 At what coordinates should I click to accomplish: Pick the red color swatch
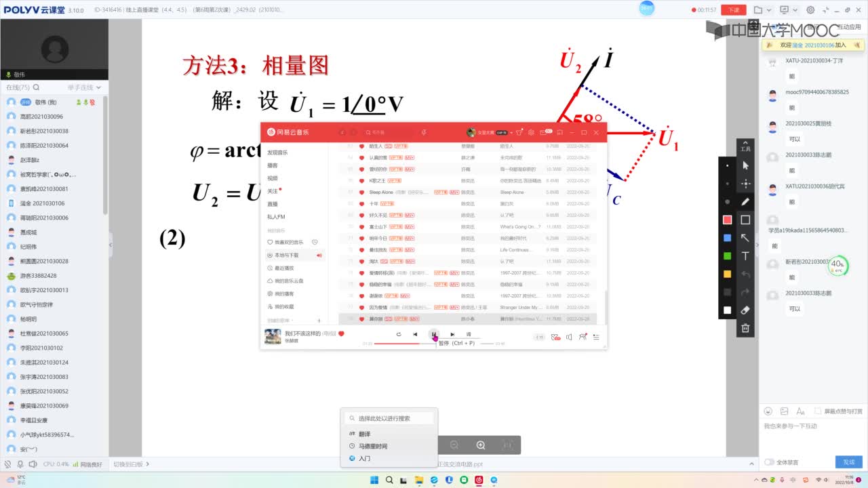728,220
